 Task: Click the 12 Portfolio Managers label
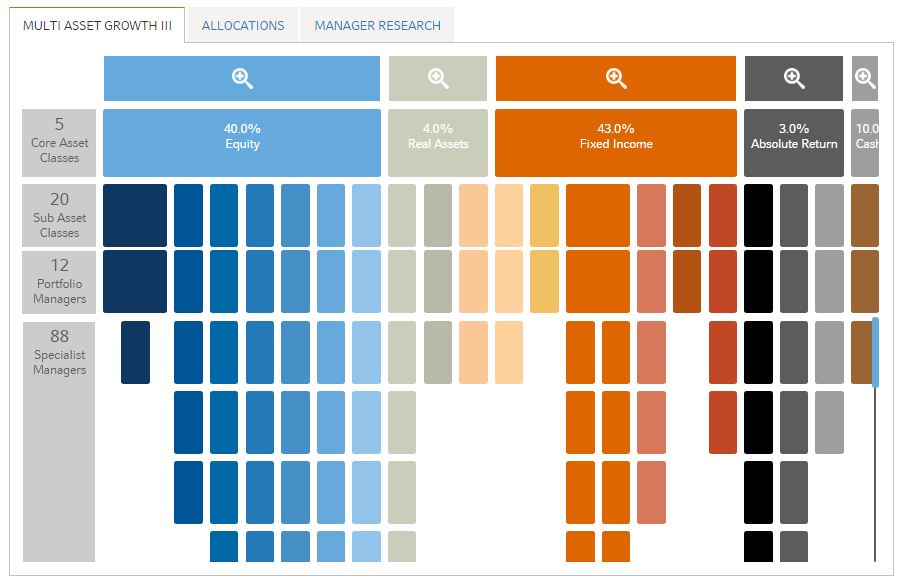pyautogui.click(x=59, y=281)
